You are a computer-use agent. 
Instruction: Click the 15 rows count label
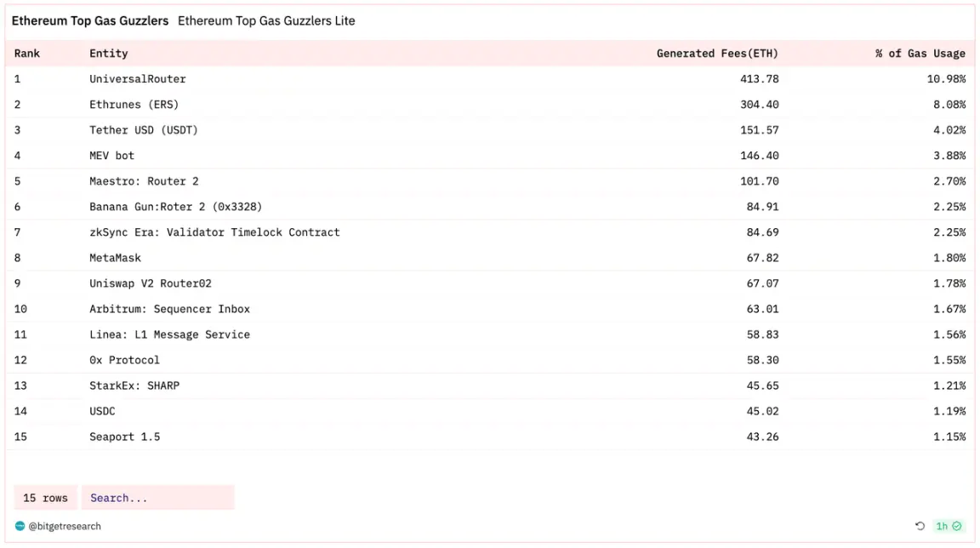pyautogui.click(x=45, y=498)
